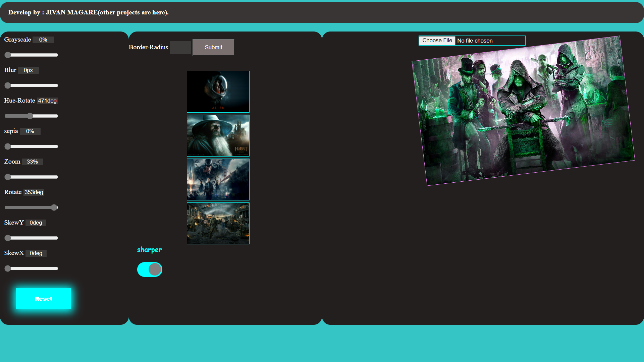Select the war battlefield thumbnail
This screenshot has width=644, height=362.
218,223
